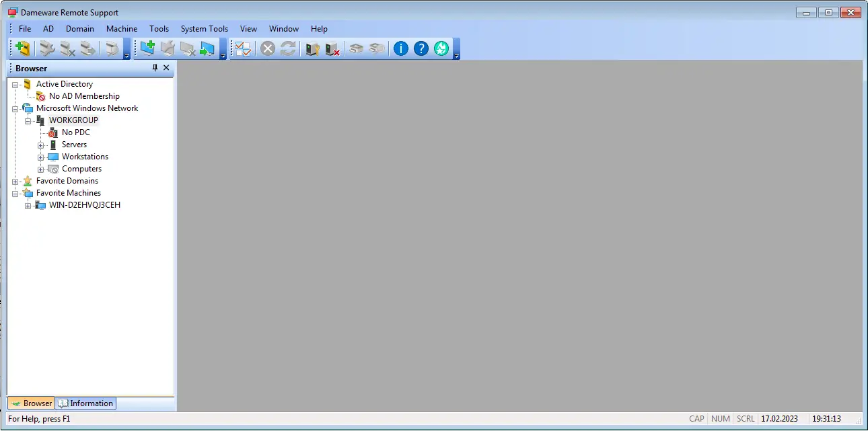Select the 'Favorite Machines' label
This screenshot has width=868, height=431.
tap(69, 193)
